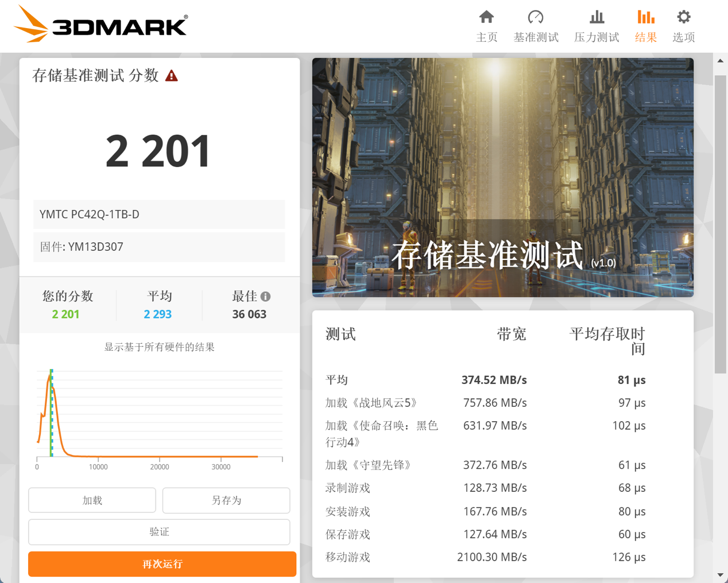
Task: Open the 主页 home icon
Action: click(486, 17)
